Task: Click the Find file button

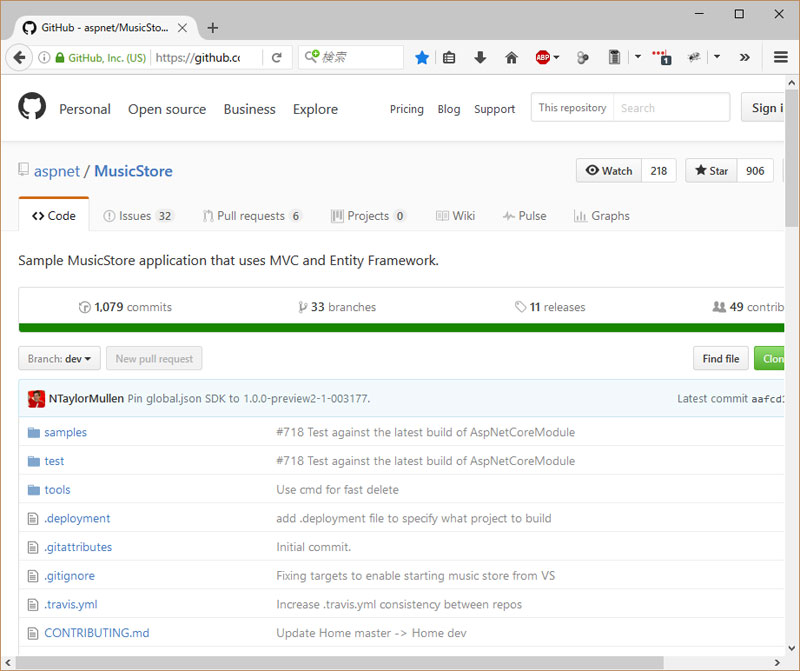Action: pyautogui.click(x=720, y=359)
